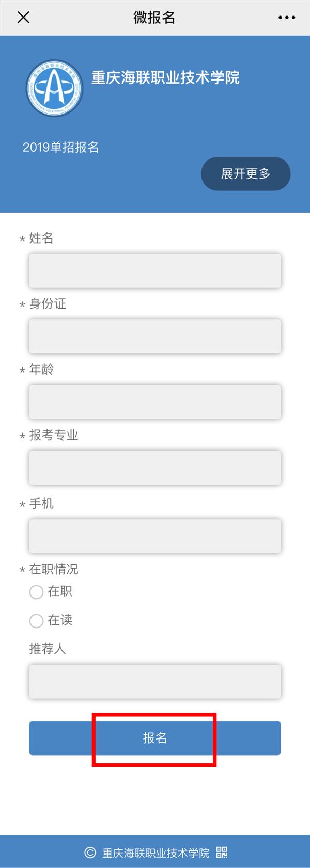The image size is (310, 868).
Task: Focus the 推荐人 input field
Action: [x=155, y=681]
